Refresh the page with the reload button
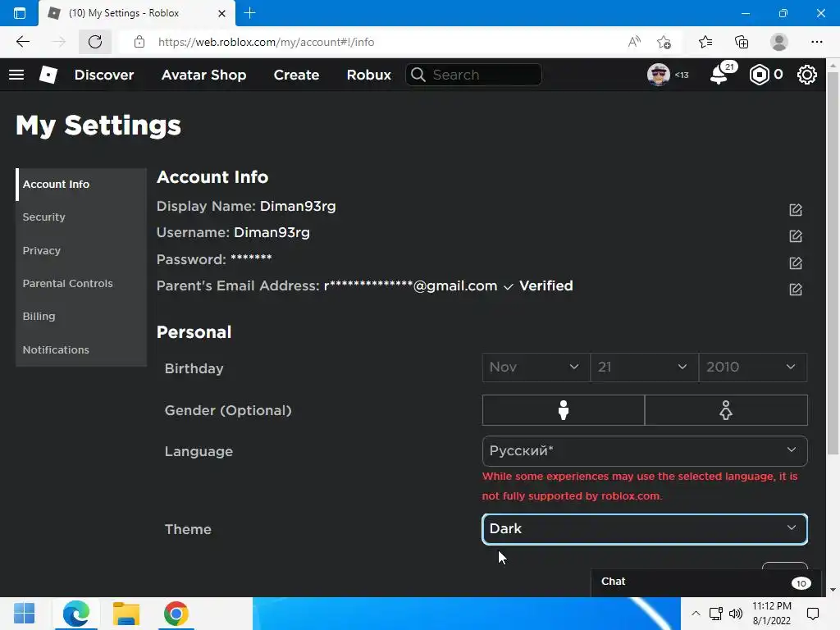840x630 pixels. [x=95, y=42]
